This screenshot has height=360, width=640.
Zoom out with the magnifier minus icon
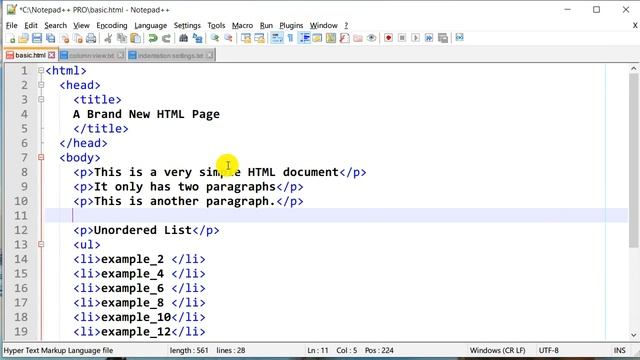(228, 38)
